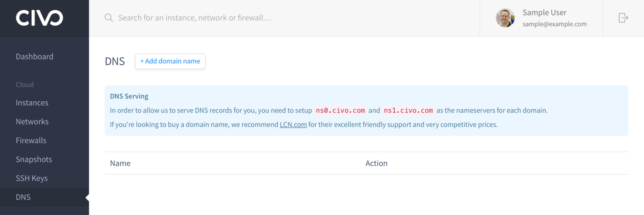Click the ns0.civo.com nameserver text

340,110
